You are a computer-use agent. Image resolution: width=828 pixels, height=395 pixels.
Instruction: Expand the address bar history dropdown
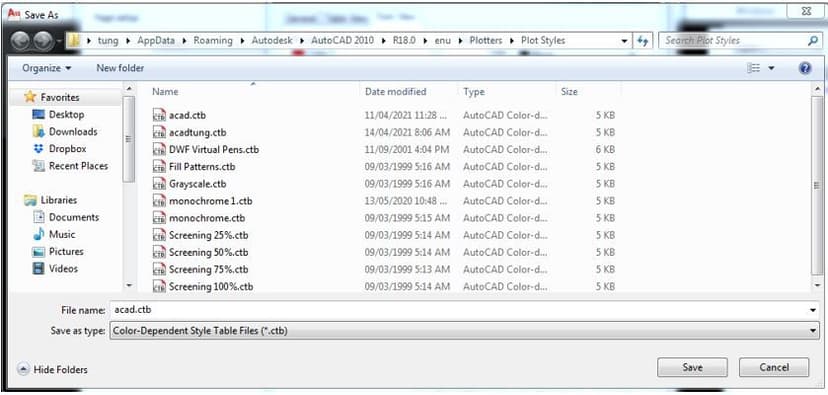point(625,41)
